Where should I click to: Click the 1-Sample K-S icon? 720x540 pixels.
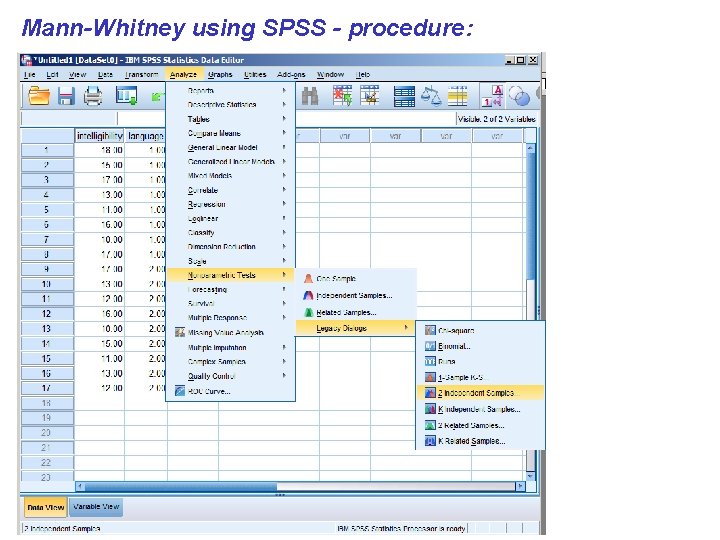click(x=430, y=377)
